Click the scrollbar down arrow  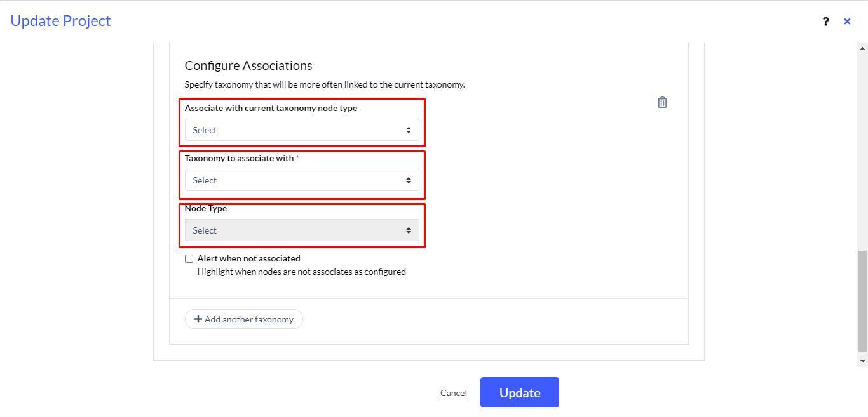pyautogui.click(x=863, y=361)
